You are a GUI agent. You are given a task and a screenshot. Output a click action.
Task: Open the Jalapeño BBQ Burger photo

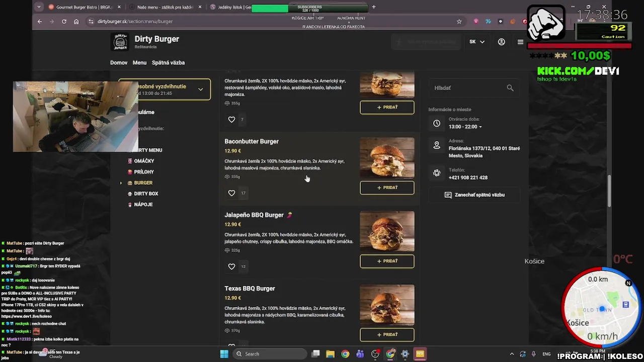point(387,231)
